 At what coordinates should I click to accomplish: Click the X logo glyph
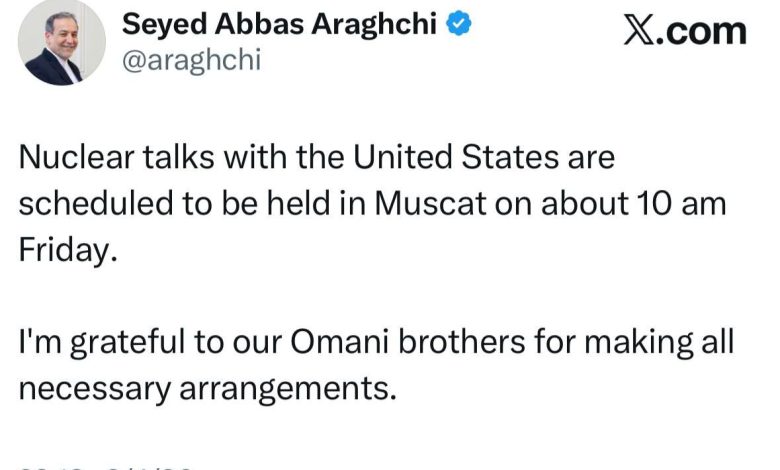639,31
